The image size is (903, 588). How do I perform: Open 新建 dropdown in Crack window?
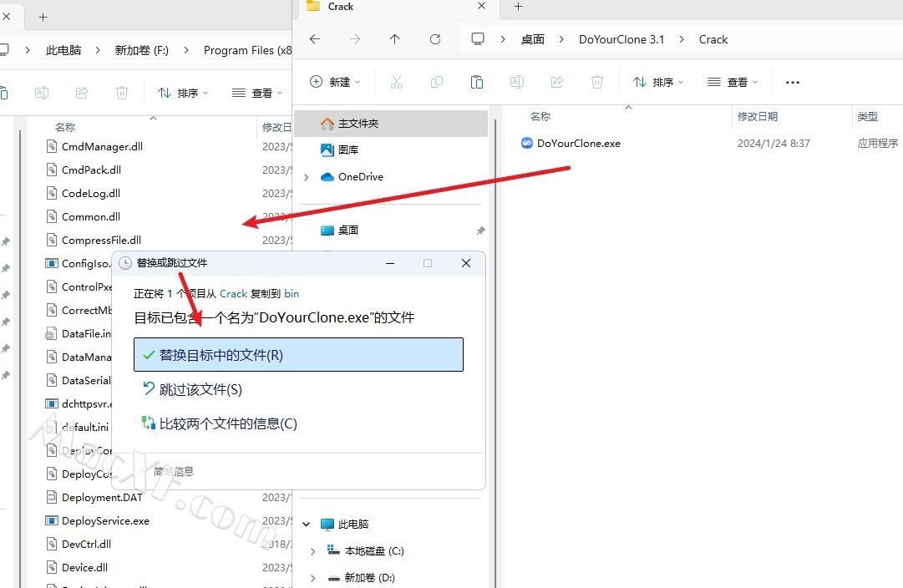tap(335, 83)
